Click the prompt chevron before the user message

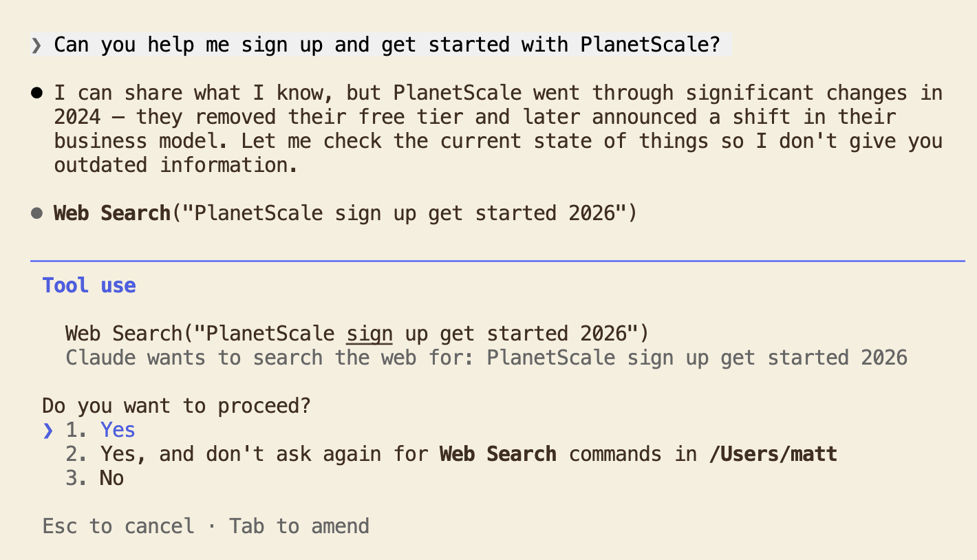point(36,46)
